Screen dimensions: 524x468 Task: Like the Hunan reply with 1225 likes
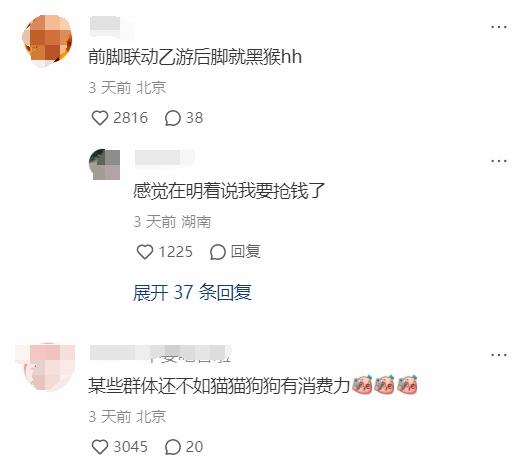click(145, 252)
